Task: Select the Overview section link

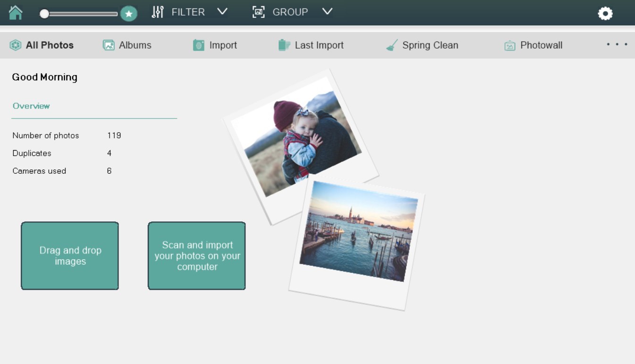Action: 31,106
